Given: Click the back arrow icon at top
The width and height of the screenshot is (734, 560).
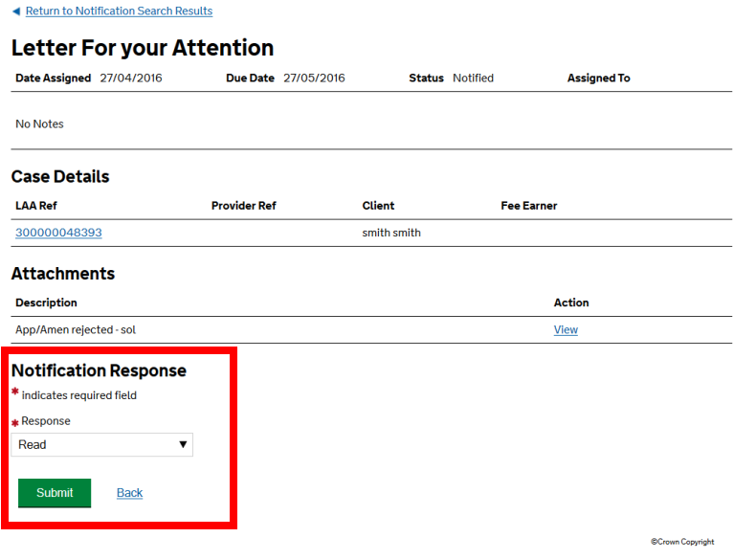Looking at the screenshot, I should (x=15, y=11).
